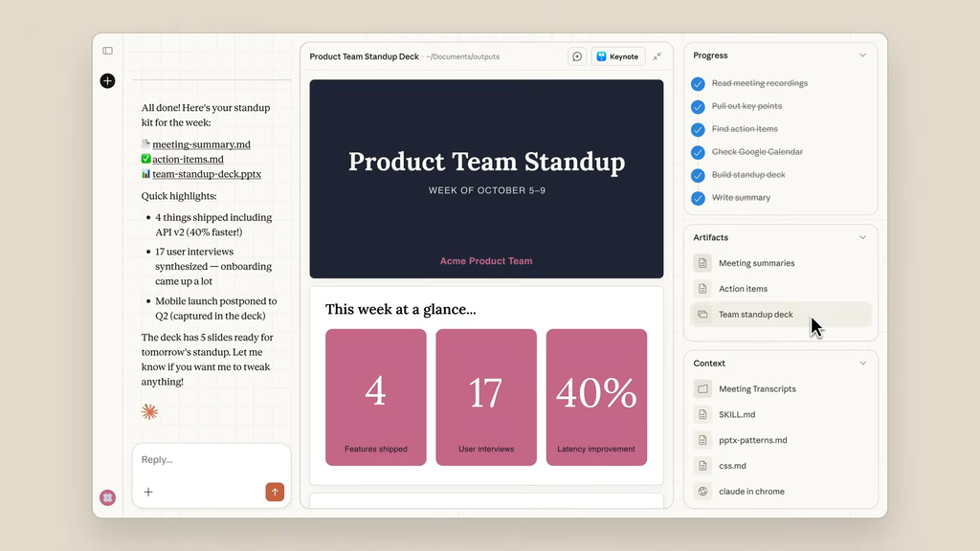
Task: Toggle the Find action items checkmark
Action: pyautogui.click(x=699, y=129)
